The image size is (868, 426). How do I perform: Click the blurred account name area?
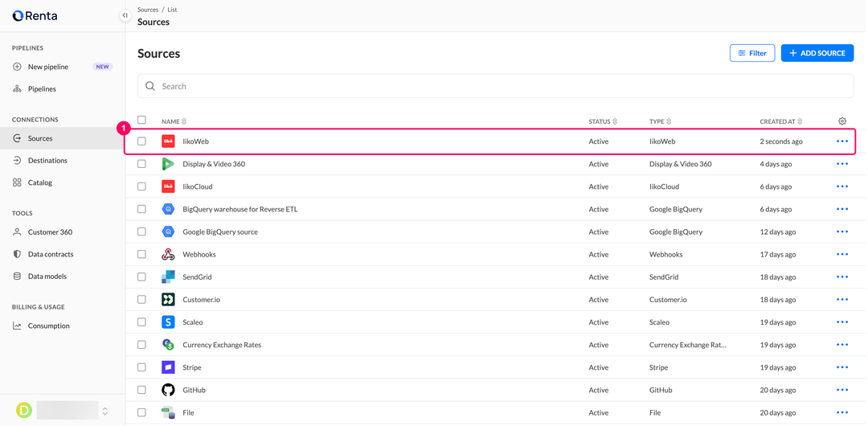click(x=67, y=410)
